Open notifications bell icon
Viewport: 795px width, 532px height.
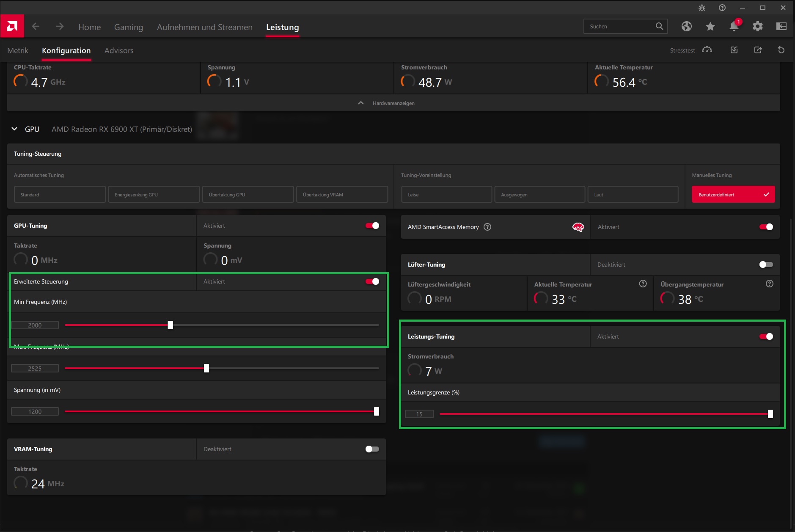[x=734, y=26]
